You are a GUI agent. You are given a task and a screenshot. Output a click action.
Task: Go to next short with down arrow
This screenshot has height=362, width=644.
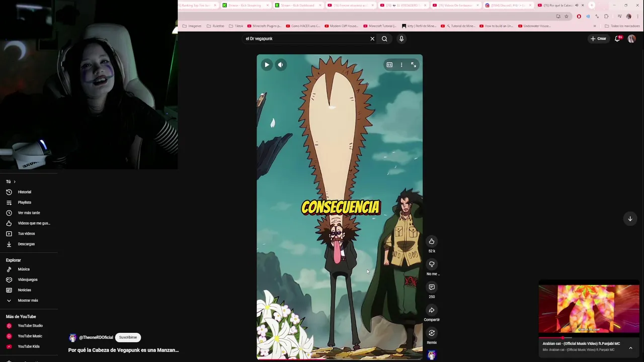pos(630,218)
